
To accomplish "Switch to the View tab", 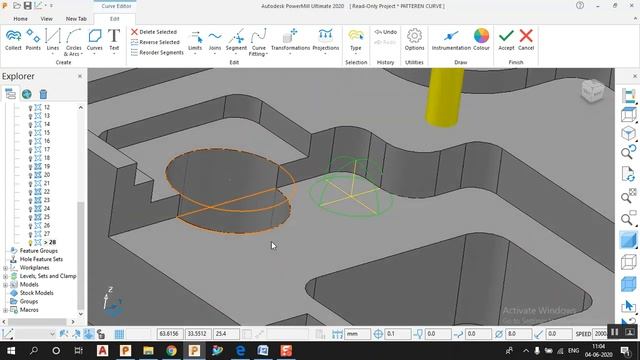I will (x=47, y=19).
